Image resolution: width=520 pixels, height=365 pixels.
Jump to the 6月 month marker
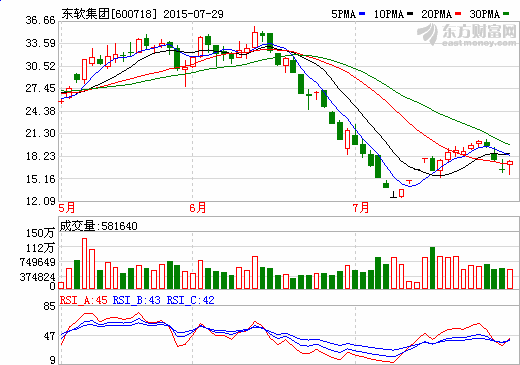198,208
